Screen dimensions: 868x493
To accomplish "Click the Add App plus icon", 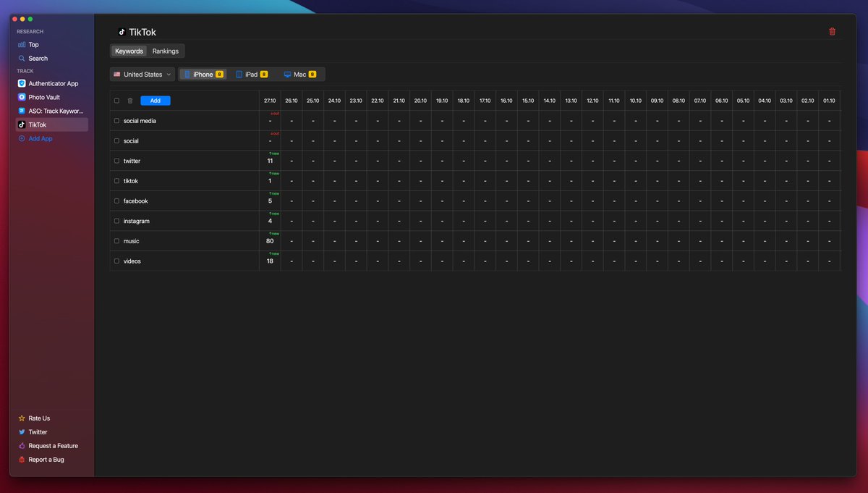I will 22,138.
